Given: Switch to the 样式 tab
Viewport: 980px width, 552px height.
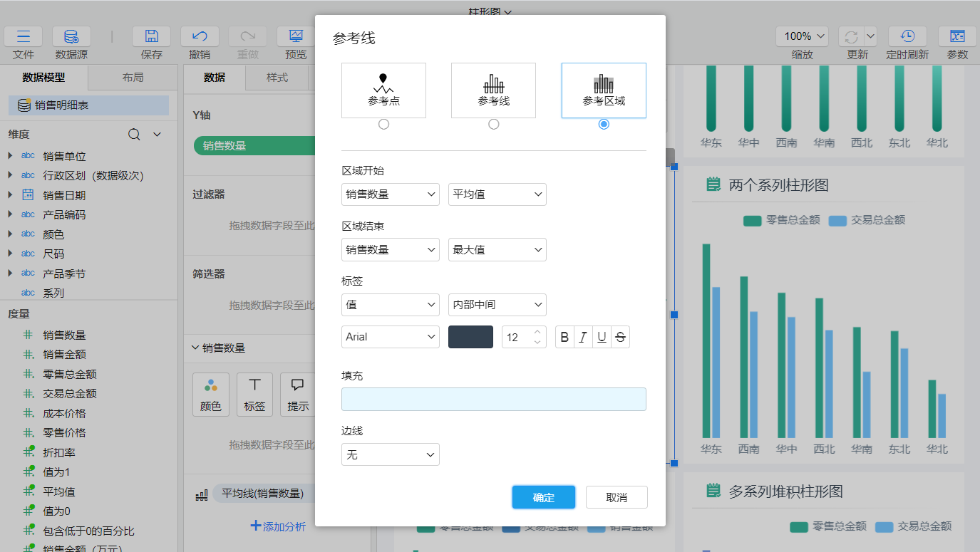Looking at the screenshot, I should point(277,78).
